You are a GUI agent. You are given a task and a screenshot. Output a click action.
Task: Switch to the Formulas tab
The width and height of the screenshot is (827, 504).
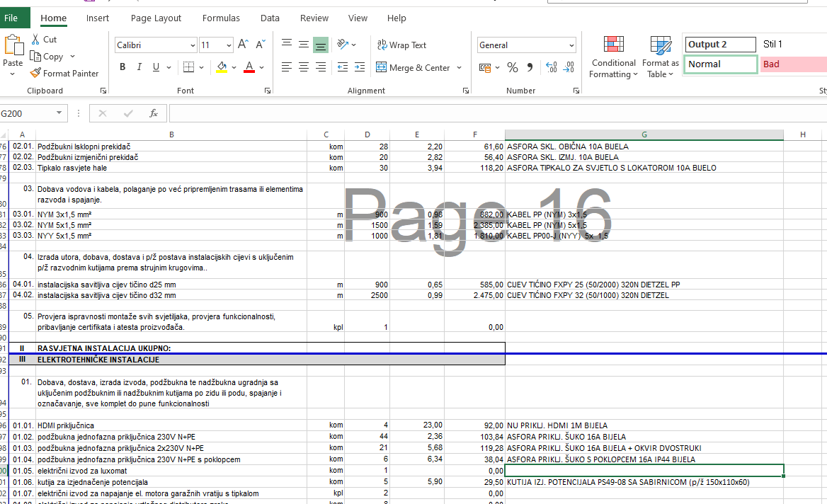tap(221, 18)
